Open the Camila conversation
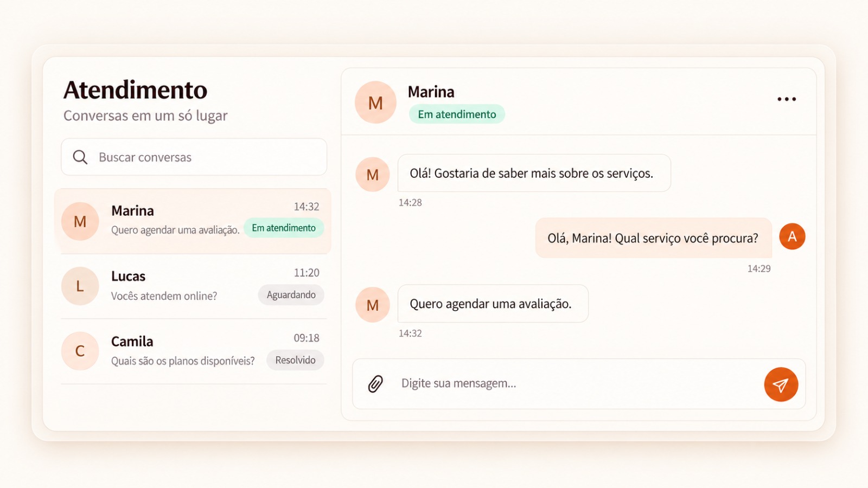The width and height of the screenshot is (868, 488). coord(194,351)
